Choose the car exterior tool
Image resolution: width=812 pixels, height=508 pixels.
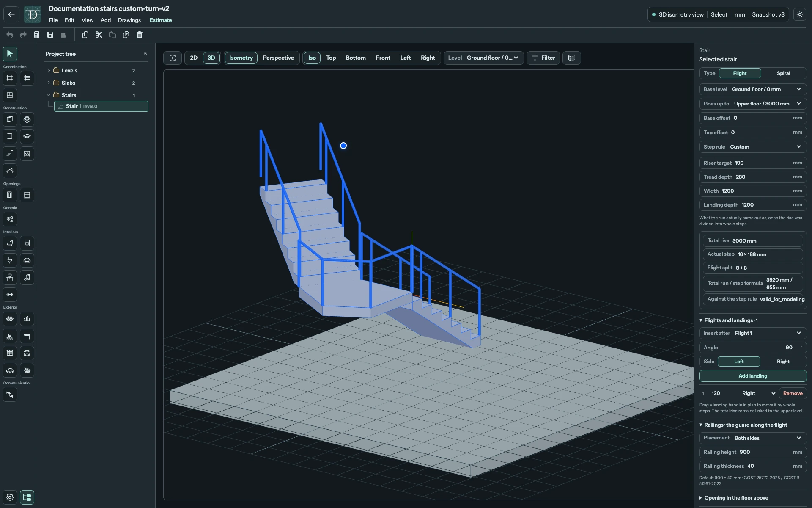(10, 370)
